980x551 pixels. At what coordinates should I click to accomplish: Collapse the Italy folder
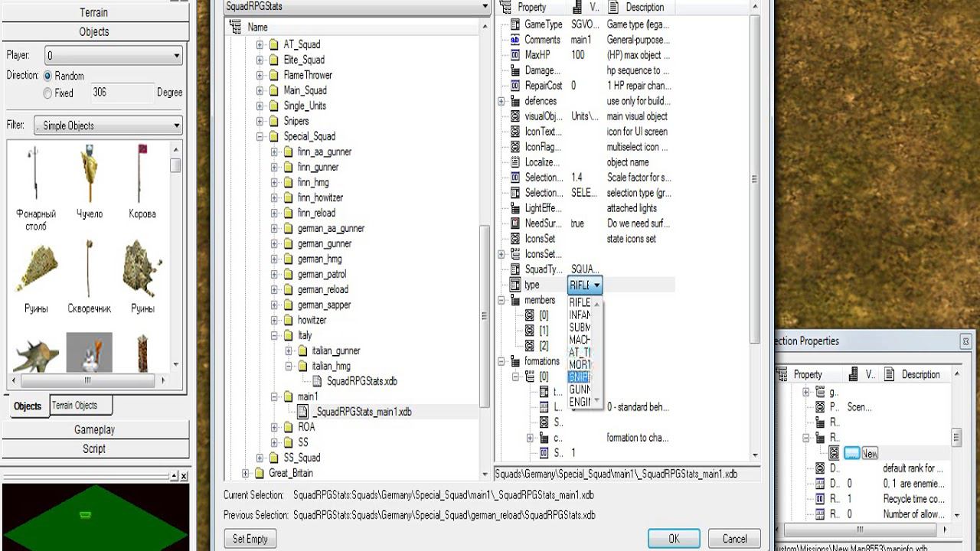[274, 335]
